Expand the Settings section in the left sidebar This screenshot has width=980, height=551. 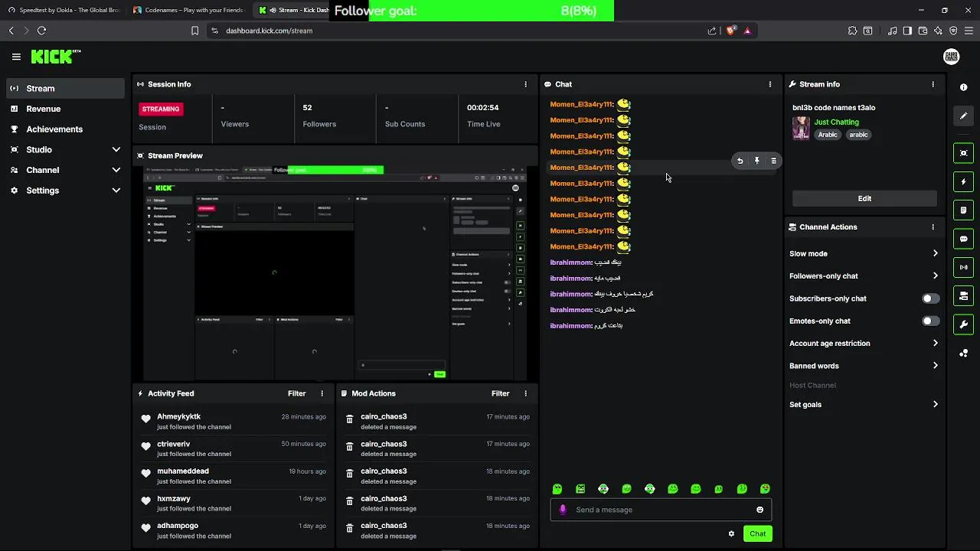click(x=116, y=191)
